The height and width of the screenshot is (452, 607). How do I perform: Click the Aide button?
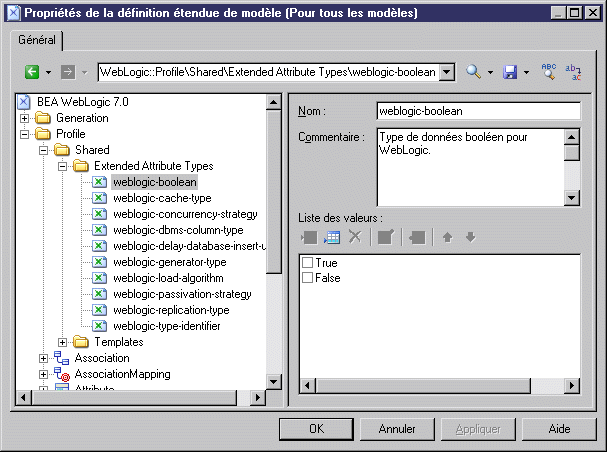[559, 429]
